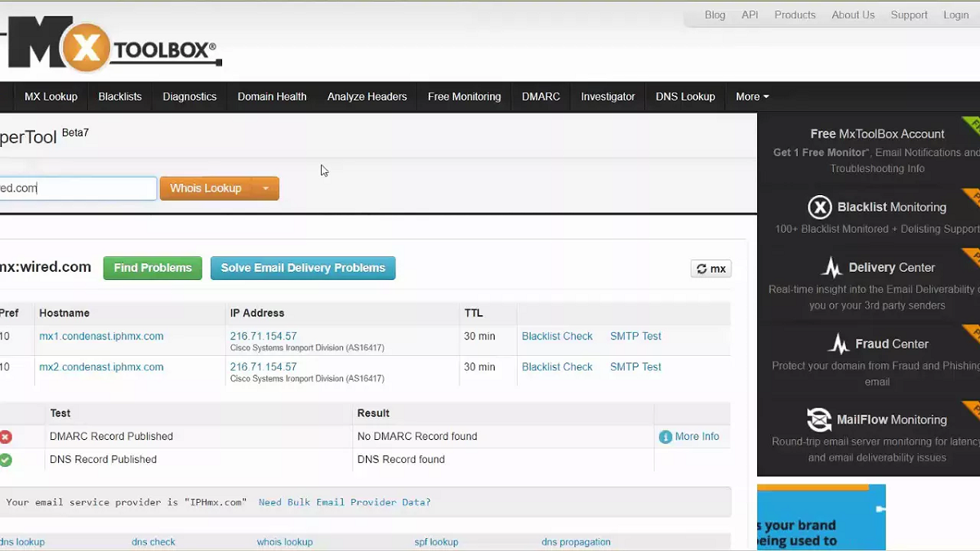
Task: Click the green Find Problems button
Action: tap(153, 268)
